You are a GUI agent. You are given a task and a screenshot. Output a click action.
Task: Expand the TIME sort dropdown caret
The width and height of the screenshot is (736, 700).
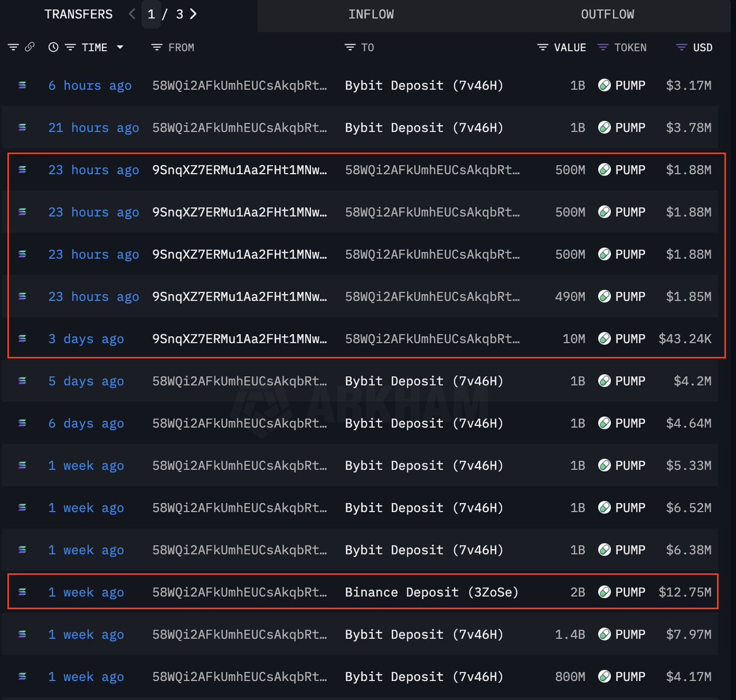coord(120,47)
